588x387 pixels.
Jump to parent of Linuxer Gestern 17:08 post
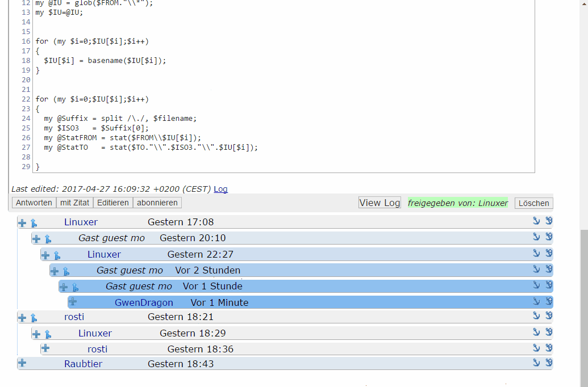point(34,223)
